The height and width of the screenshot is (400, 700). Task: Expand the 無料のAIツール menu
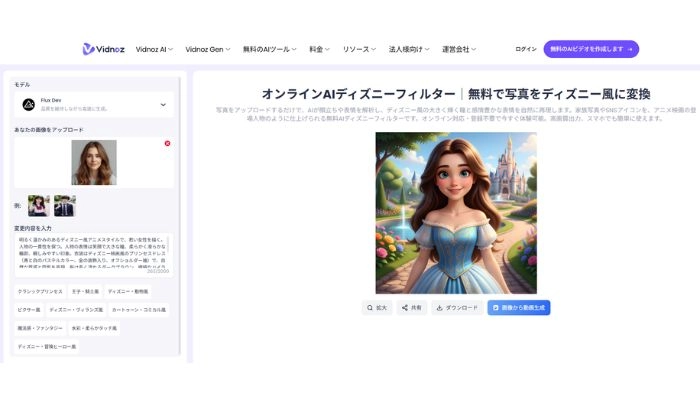pos(269,49)
